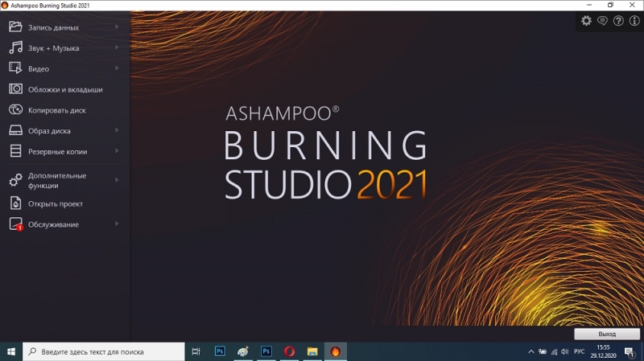Select the Обслуживание menu item
The height and width of the screenshot is (361, 644).
65,224
